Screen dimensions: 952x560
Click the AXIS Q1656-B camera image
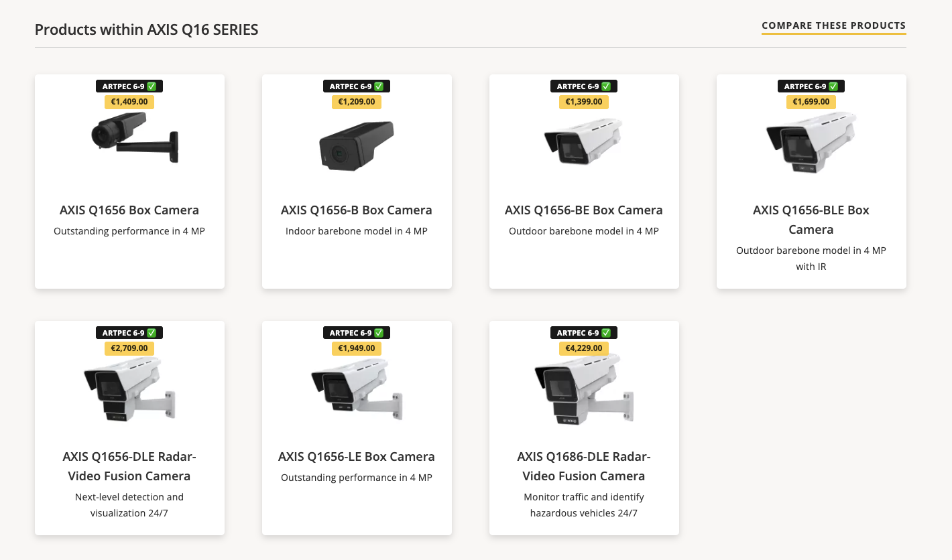357,146
